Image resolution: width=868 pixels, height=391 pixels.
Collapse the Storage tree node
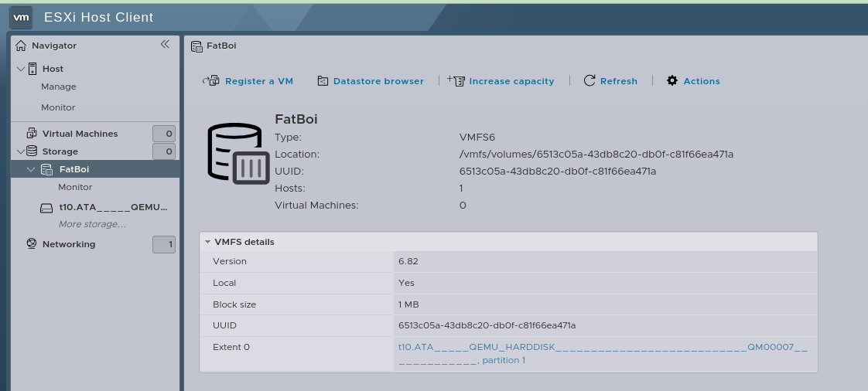coord(20,151)
